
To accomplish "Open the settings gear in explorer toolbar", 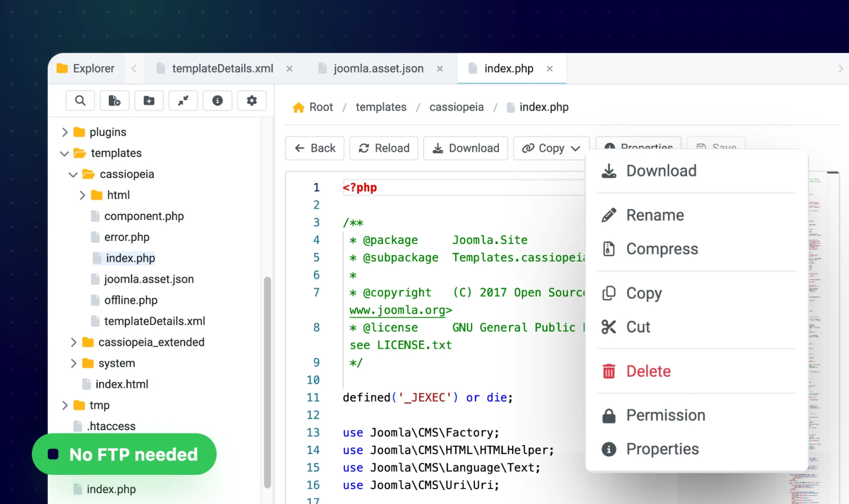I will [x=252, y=100].
